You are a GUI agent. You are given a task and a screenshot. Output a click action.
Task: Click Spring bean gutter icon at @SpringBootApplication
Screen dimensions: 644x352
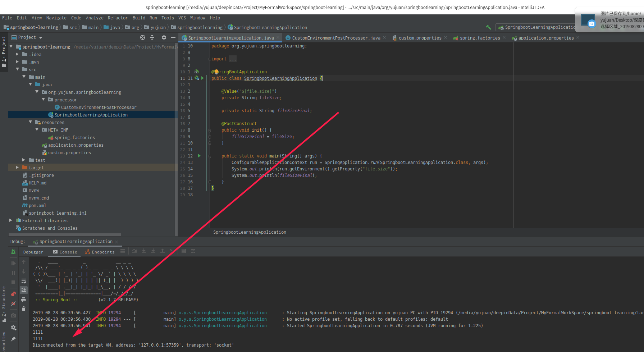[197, 72]
